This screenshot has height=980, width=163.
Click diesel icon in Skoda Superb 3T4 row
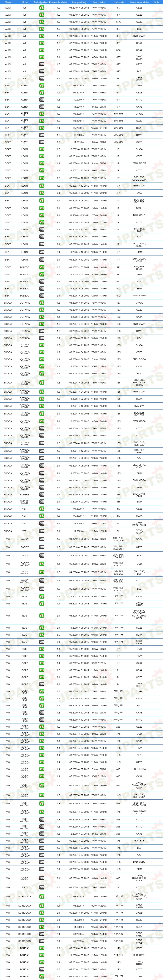[x=42, y=495]
